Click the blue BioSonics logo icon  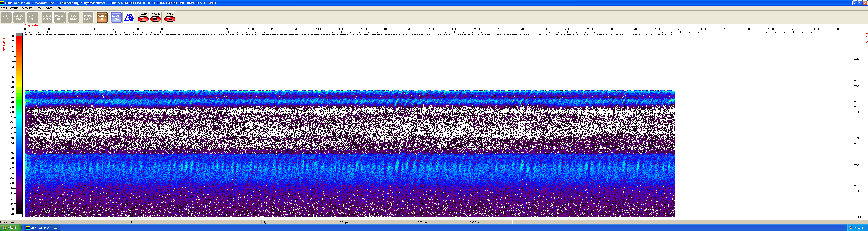click(x=129, y=18)
